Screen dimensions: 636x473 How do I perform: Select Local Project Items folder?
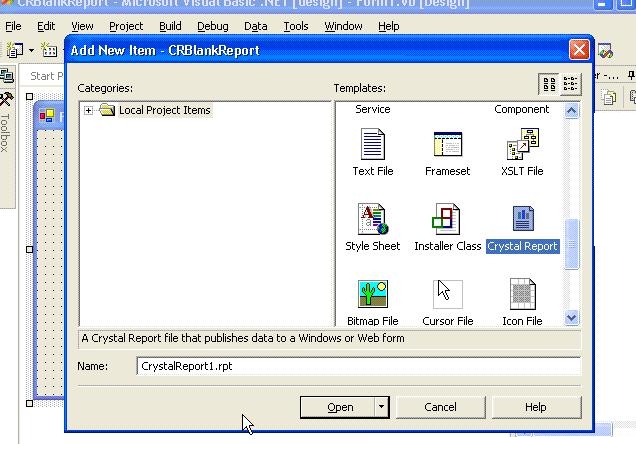(164, 110)
